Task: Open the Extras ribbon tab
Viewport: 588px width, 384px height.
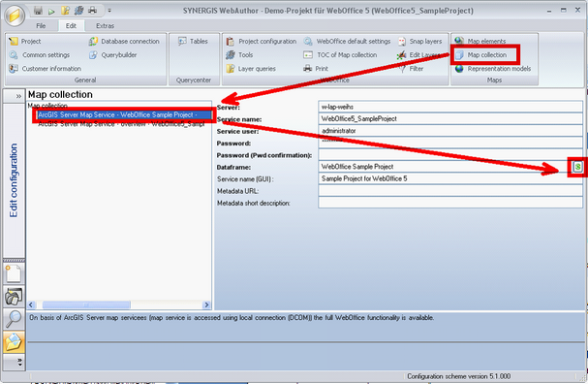Action: click(105, 25)
